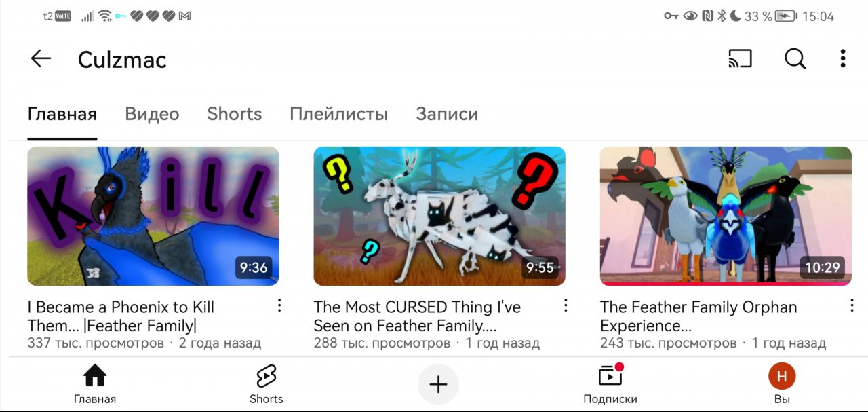Open the Cast to device icon

point(740,59)
